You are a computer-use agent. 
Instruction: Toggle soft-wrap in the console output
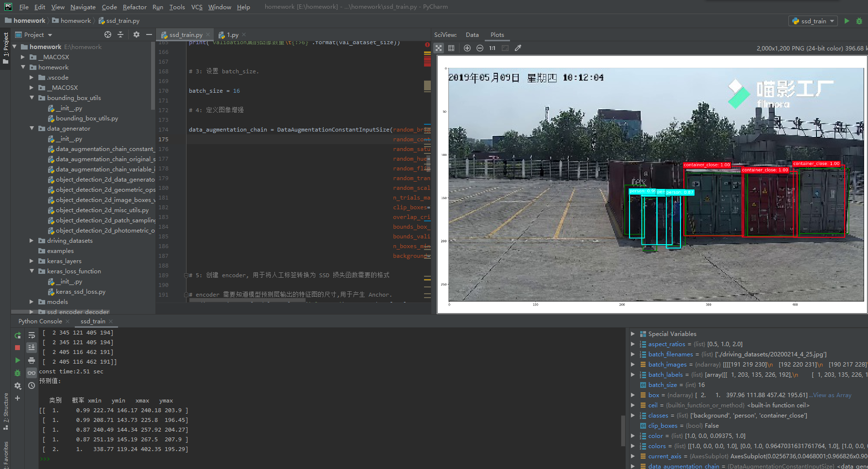(31, 335)
